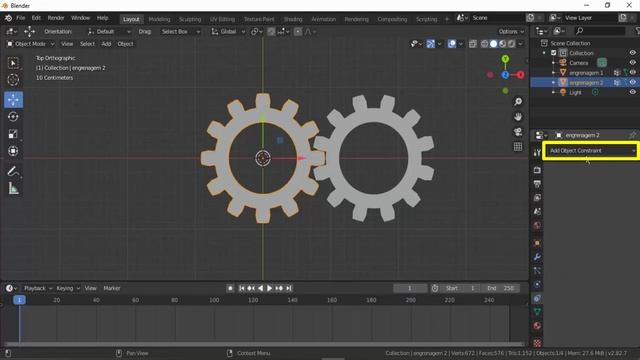Open the Add Object Constraint dropdown
640x360 pixels.
(x=591, y=151)
